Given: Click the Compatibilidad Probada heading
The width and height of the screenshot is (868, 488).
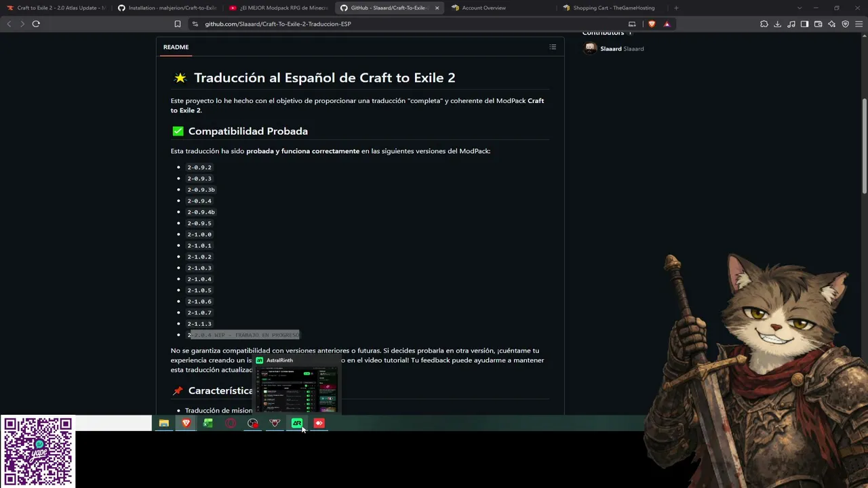Looking at the screenshot, I should [x=248, y=131].
